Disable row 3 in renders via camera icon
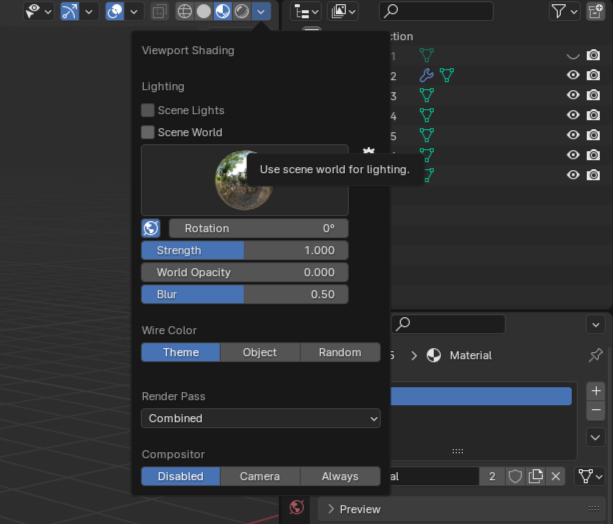 pyautogui.click(x=593, y=95)
